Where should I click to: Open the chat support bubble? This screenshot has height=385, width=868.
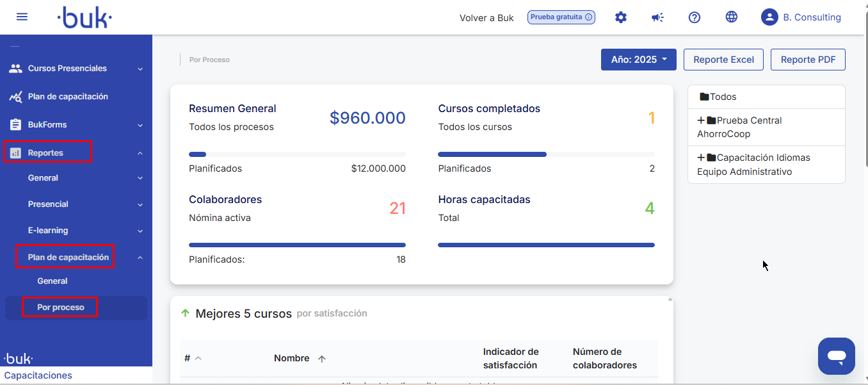coord(836,356)
